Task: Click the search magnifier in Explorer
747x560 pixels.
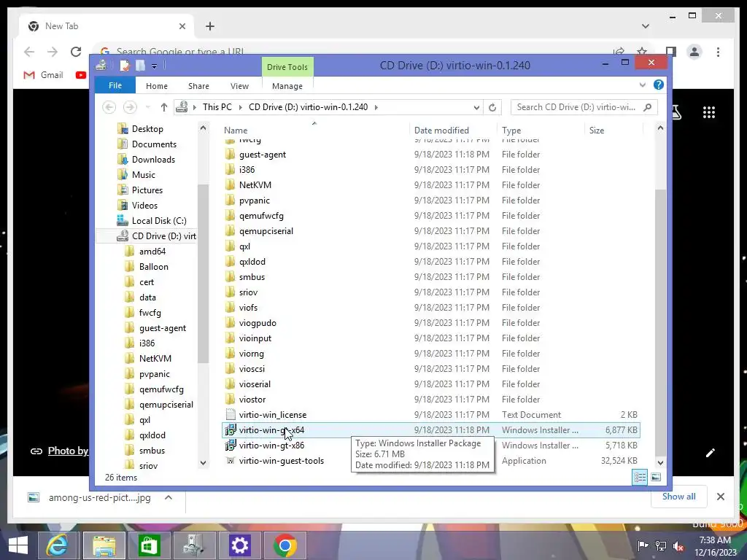Action: pyautogui.click(x=648, y=107)
